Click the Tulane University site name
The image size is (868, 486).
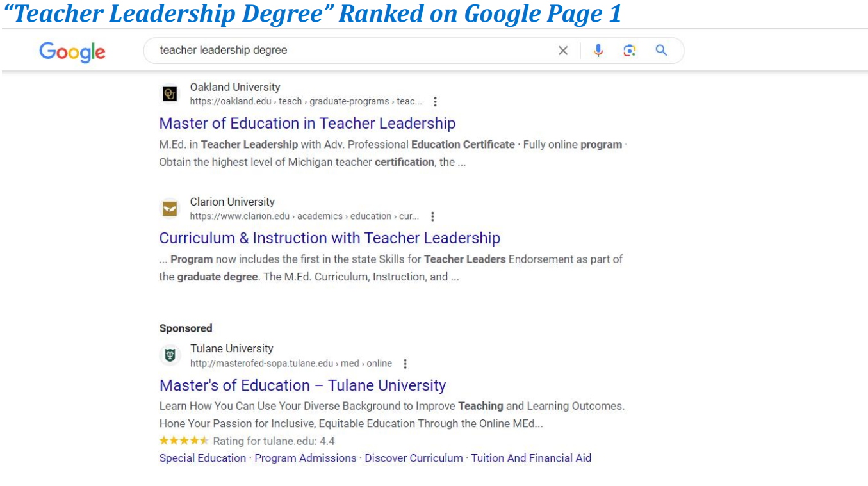click(231, 348)
